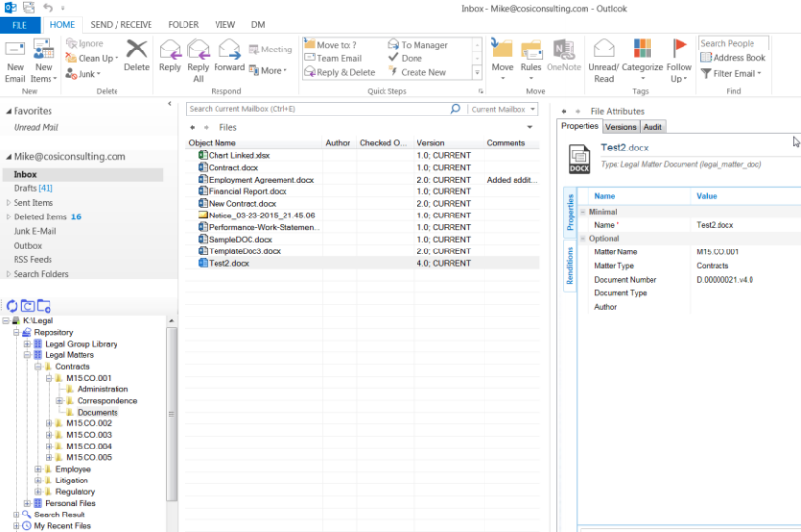
Task: Click the Search Current Mailbox field
Action: click(318, 109)
